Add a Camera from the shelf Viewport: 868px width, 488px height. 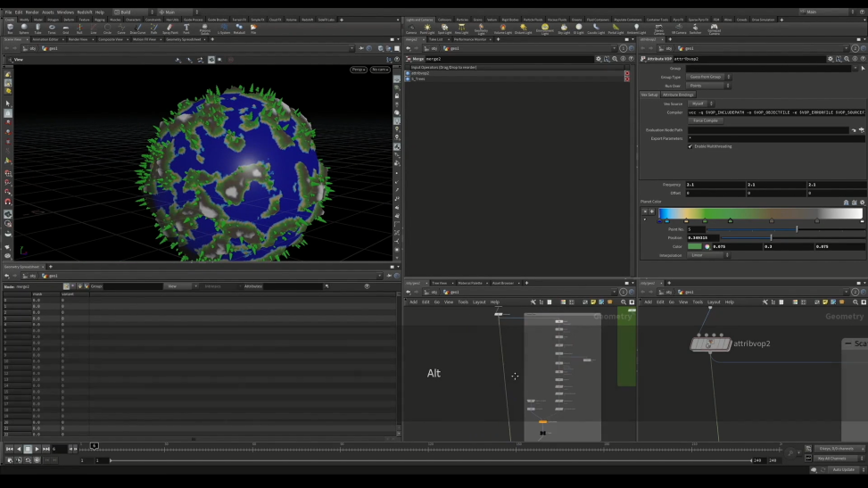click(411, 29)
